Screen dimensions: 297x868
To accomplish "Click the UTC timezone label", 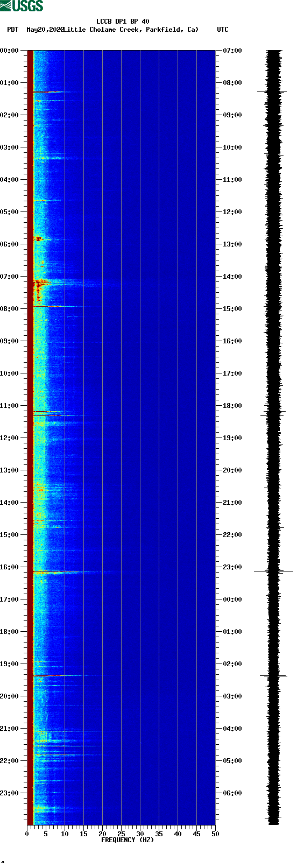I will point(223,30).
